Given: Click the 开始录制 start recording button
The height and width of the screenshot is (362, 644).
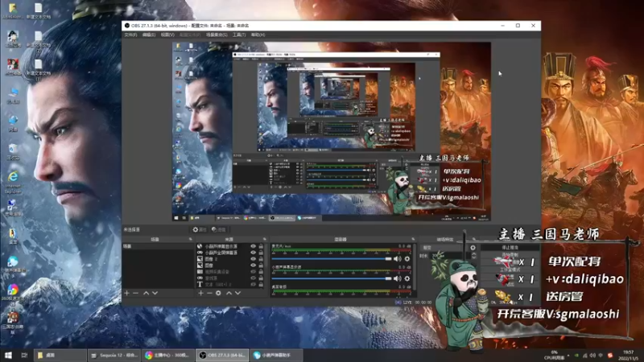Looking at the screenshot, I should point(510,255).
